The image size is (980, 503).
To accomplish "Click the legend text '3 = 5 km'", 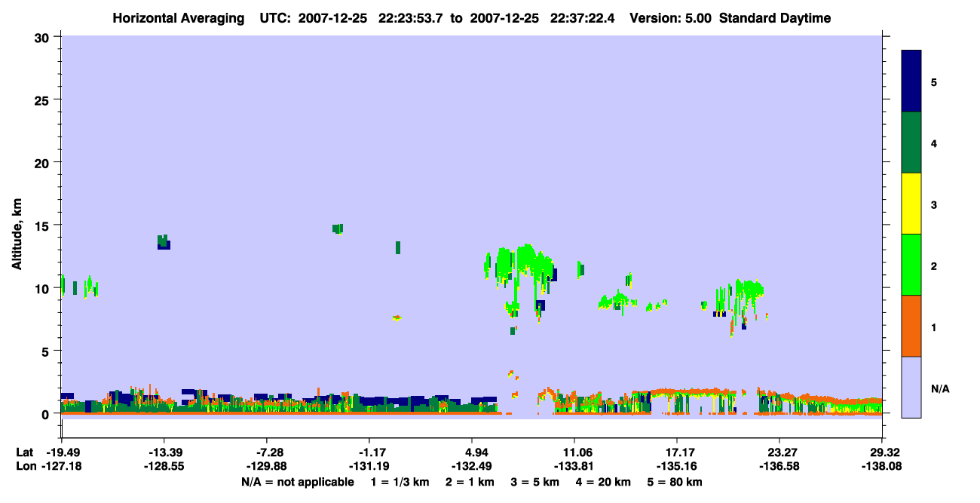I will coord(535,482).
